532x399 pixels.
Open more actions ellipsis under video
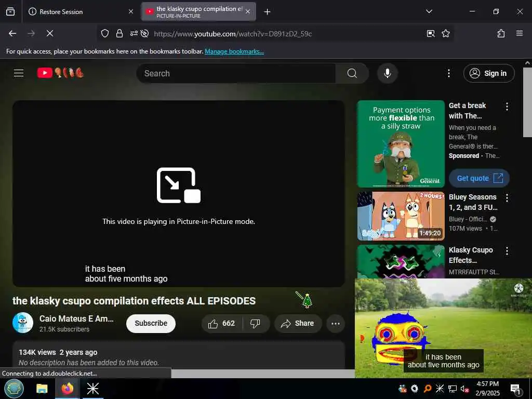point(336,323)
